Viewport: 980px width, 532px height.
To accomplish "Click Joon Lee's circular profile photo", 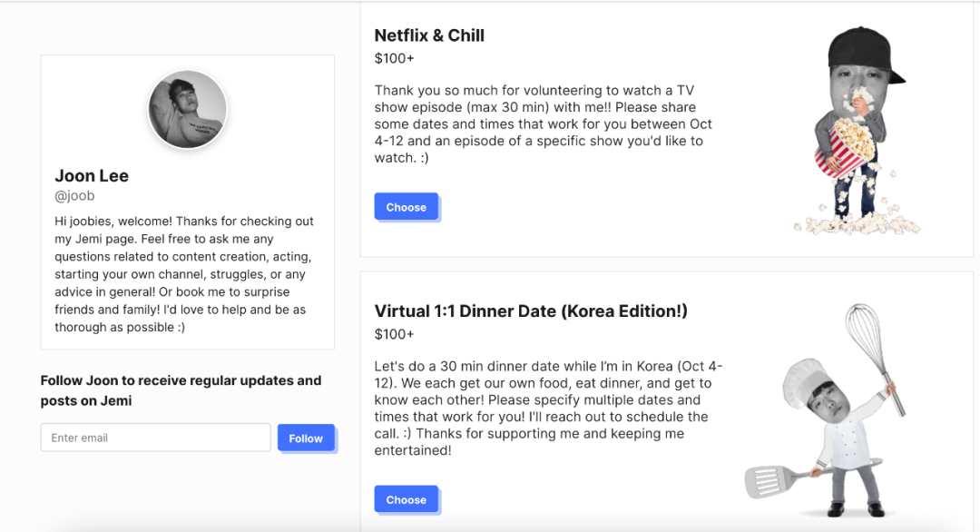I will pos(188,110).
